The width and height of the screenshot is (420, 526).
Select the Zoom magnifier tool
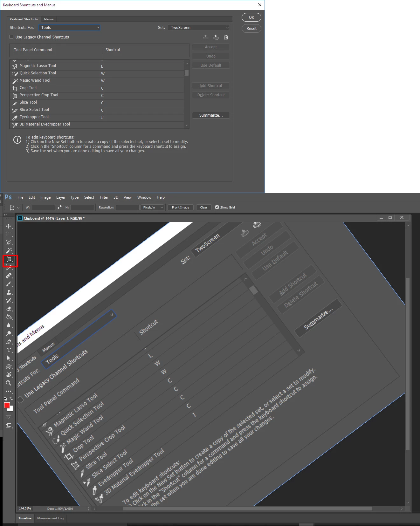[x=9, y=383]
